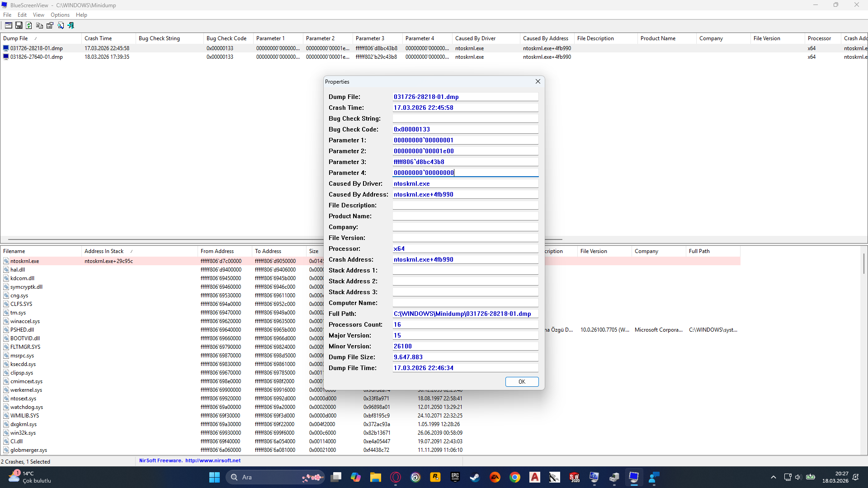Click the network icon in the system tray
868x488 pixels.
pos(788,477)
